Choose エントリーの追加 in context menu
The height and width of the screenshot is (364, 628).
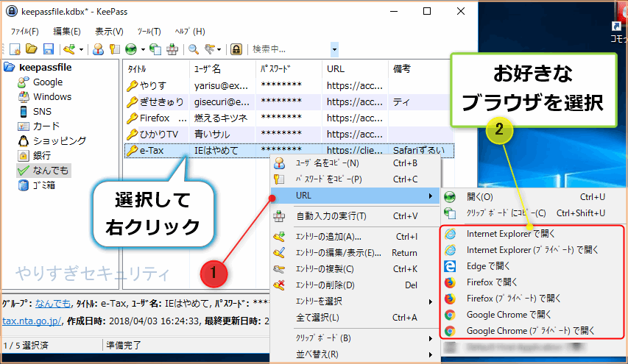click(x=356, y=236)
